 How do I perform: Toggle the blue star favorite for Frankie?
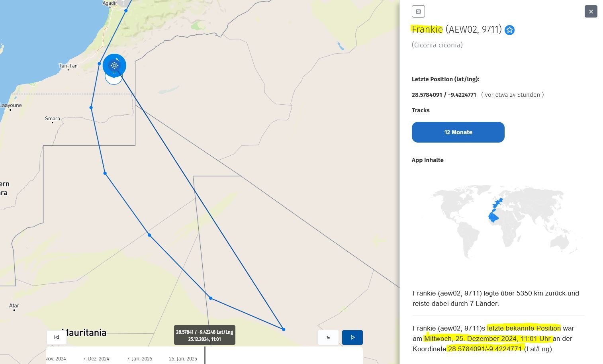click(509, 30)
